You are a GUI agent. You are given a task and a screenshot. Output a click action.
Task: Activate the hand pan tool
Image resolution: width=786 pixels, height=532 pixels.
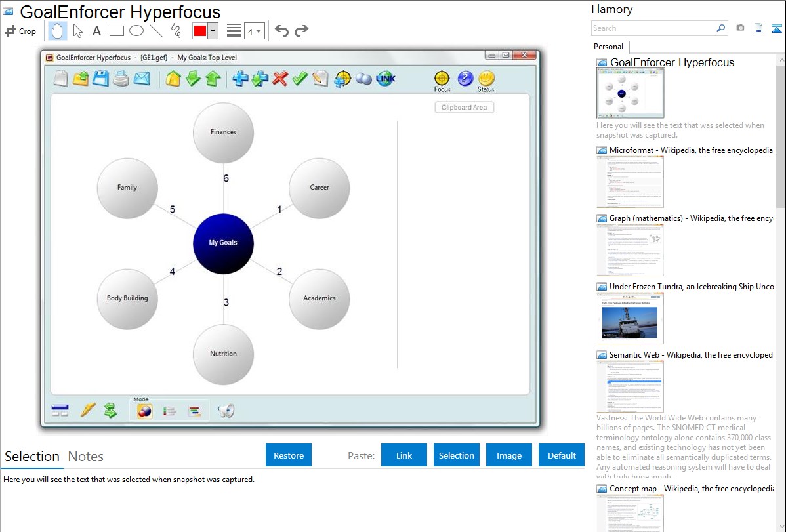click(58, 31)
